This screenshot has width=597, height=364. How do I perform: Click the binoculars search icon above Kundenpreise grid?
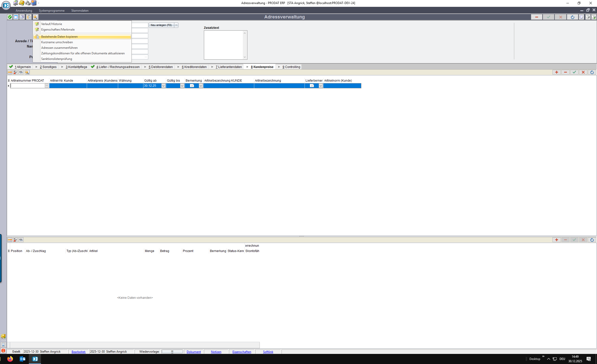click(21, 72)
